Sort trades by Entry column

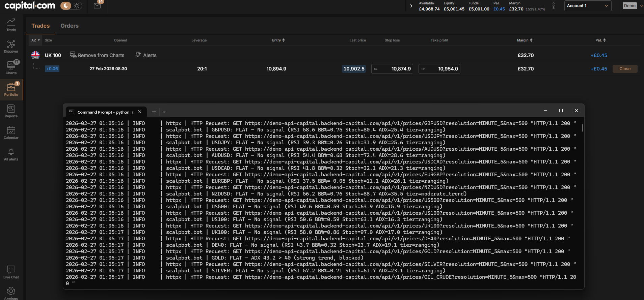(x=278, y=40)
